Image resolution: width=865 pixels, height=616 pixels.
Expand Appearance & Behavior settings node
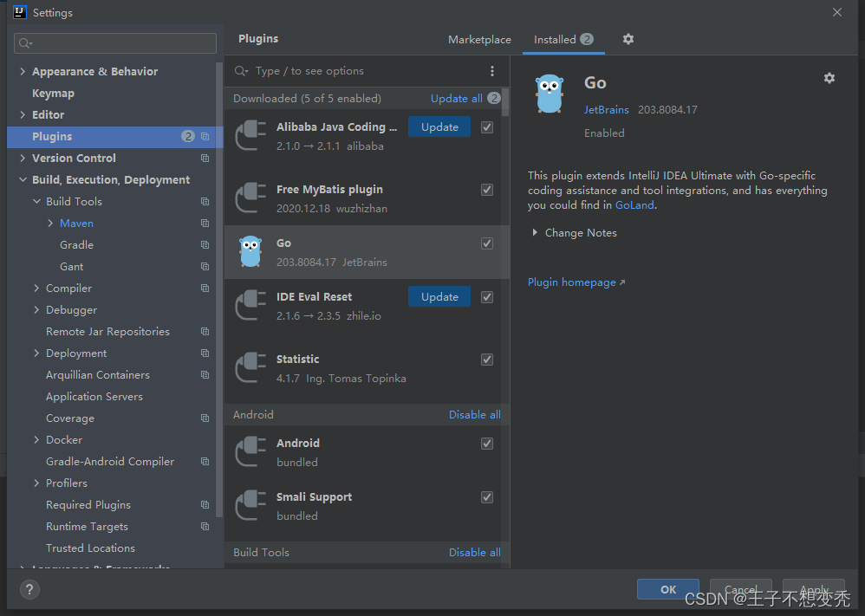point(23,72)
